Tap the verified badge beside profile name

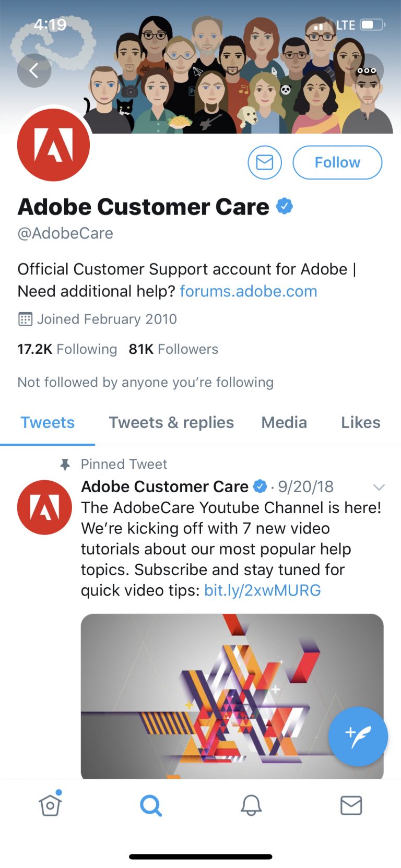point(285,207)
